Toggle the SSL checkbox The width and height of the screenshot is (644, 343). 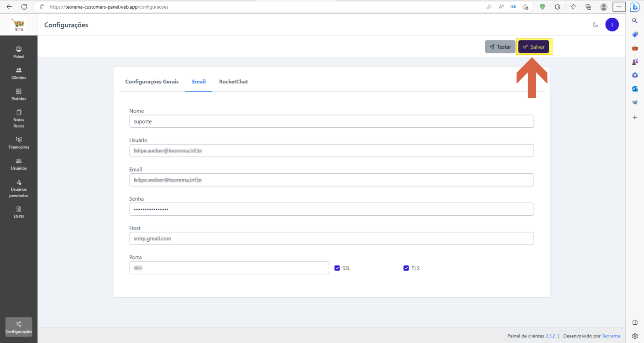[x=337, y=268]
